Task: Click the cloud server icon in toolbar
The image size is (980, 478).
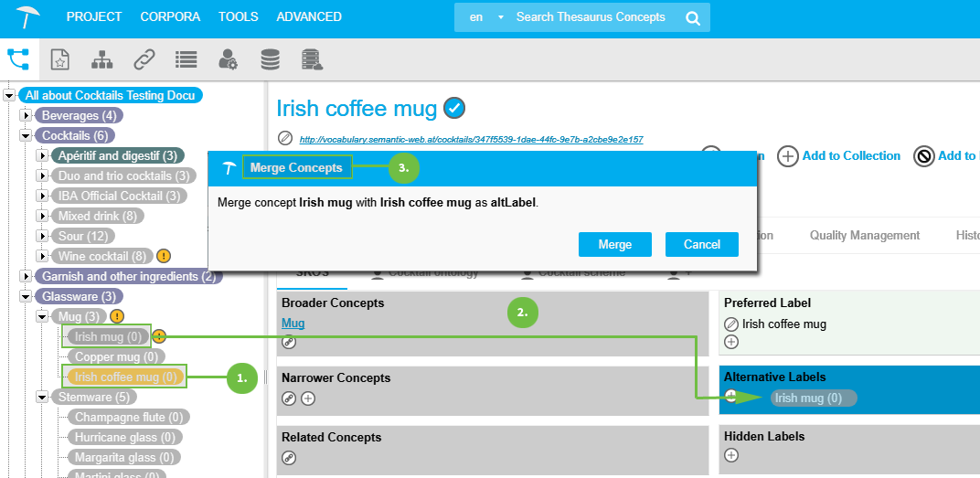Action: coord(313,59)
